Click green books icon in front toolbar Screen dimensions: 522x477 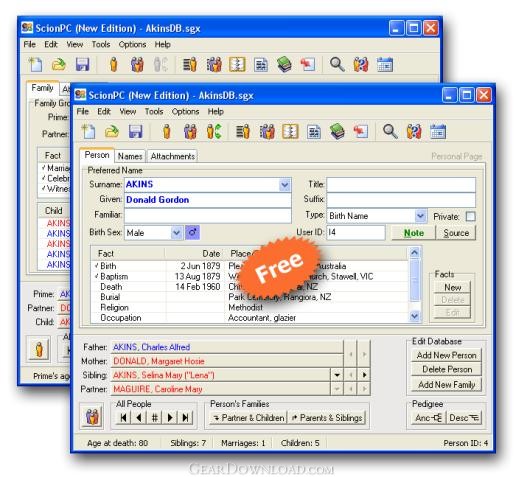337,132
